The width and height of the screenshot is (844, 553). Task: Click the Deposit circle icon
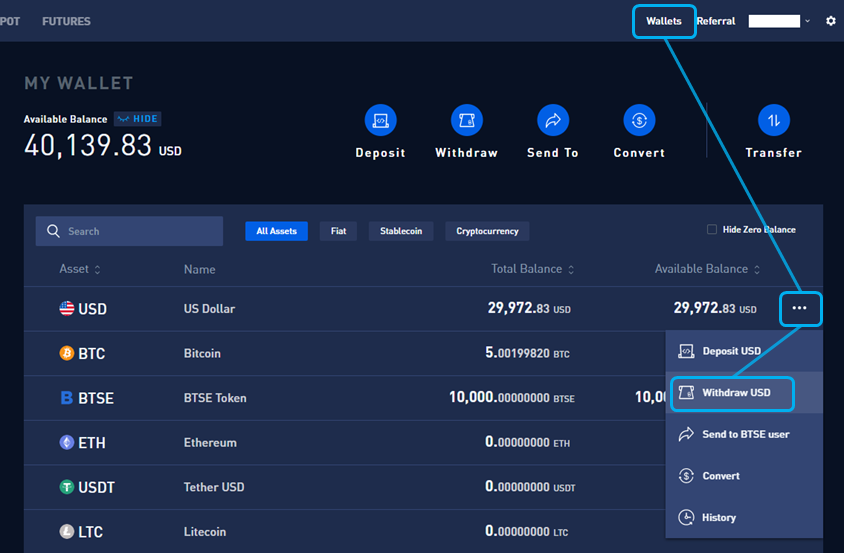(381, 120)
